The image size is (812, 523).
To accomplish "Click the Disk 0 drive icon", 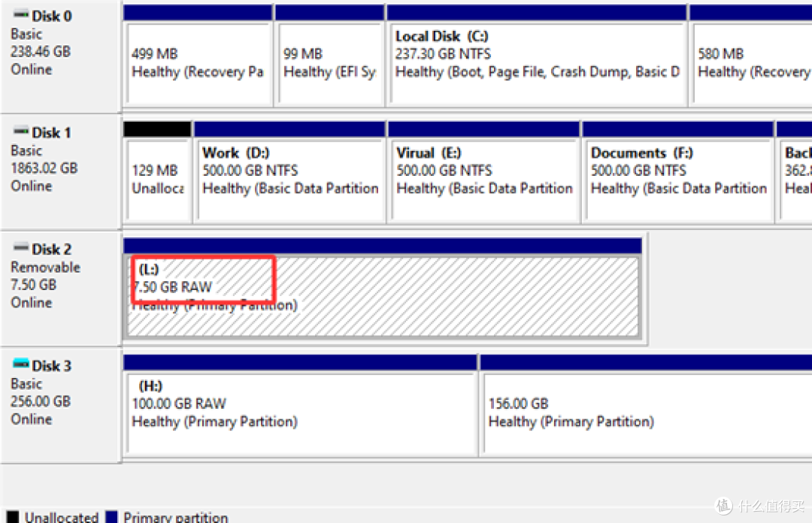I will pos(21,15).
